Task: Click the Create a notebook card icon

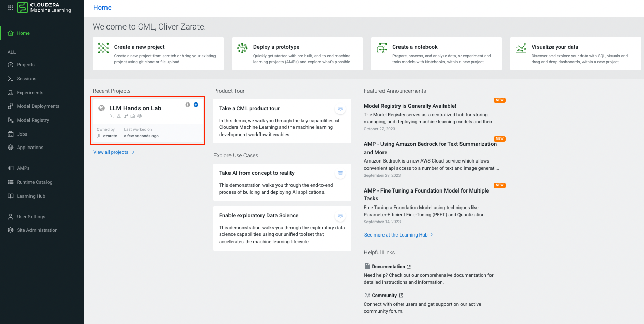Action: click(382, 48)
